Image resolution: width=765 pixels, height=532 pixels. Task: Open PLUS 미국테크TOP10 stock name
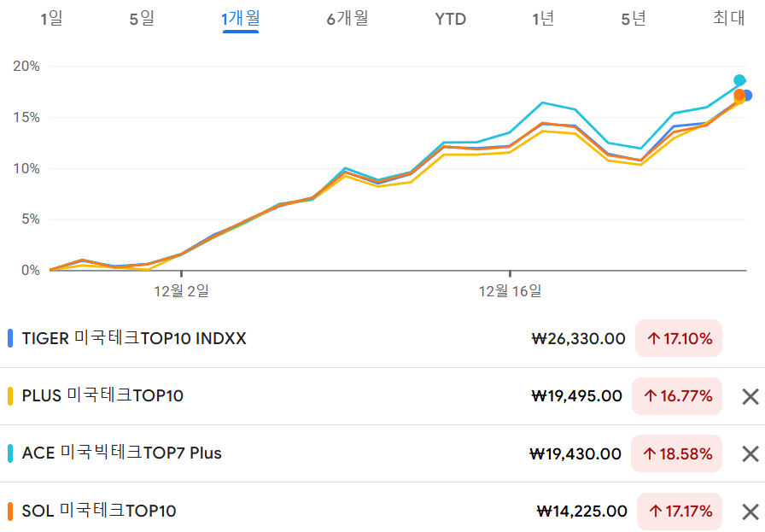(x=102, y=395)
